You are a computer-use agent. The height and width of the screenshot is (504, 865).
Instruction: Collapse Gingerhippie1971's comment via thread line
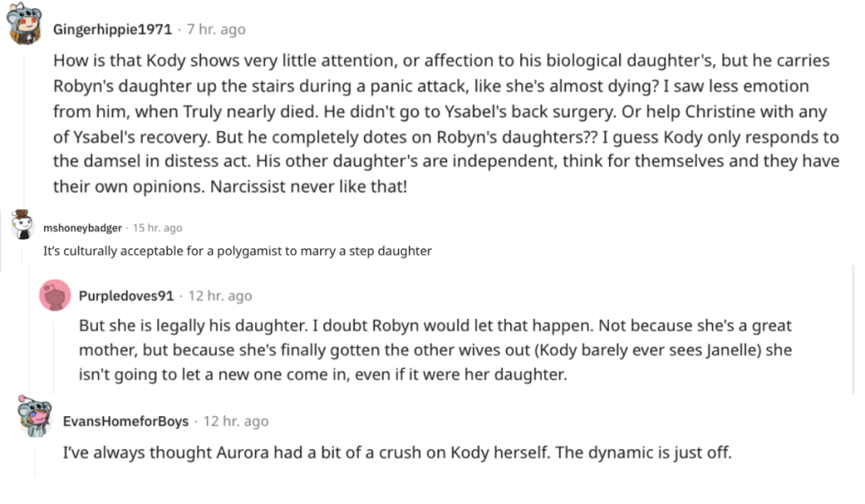25,127
